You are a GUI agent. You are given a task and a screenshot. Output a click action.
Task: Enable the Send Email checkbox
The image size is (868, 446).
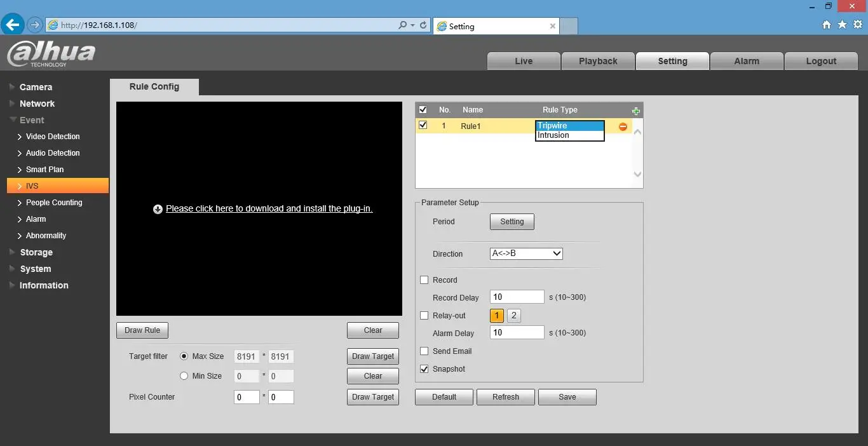coord(424,351)
